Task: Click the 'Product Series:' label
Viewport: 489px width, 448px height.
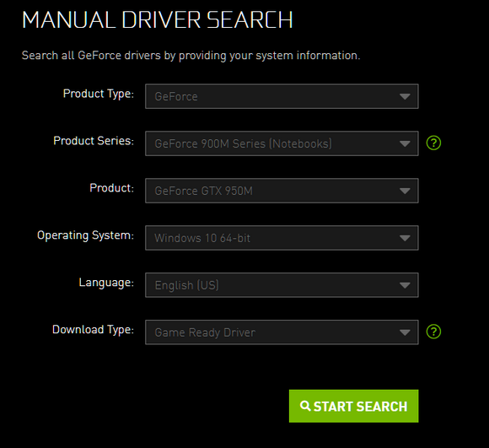Action: pyautogui.click(x=94, y=141)
